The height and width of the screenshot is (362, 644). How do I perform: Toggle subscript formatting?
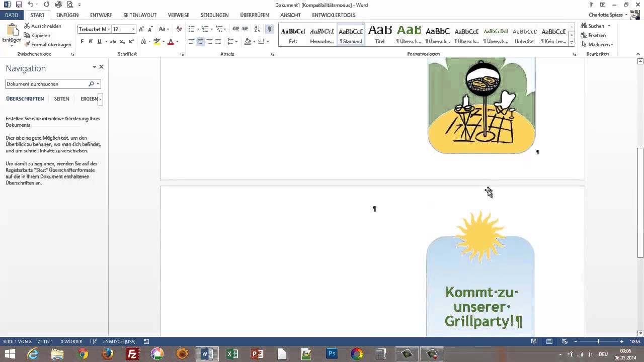123,42
